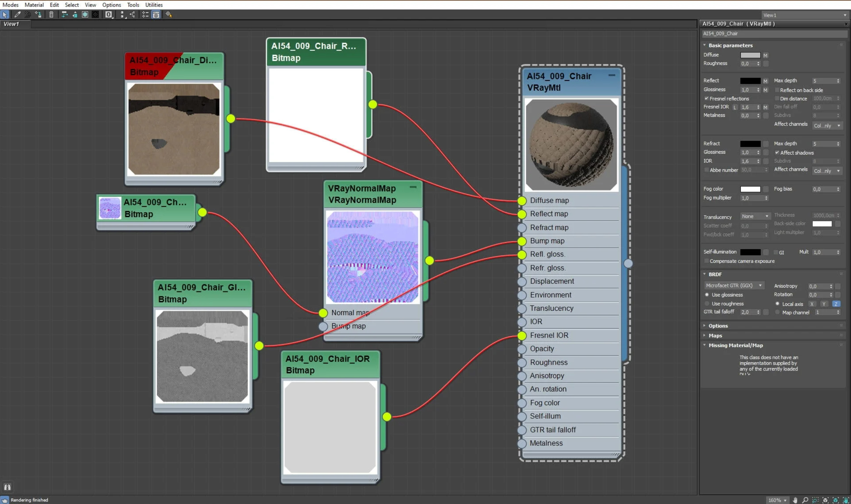Select the Pan hand tool
This screenshot has height=504, width=851.
coord(795,500)
